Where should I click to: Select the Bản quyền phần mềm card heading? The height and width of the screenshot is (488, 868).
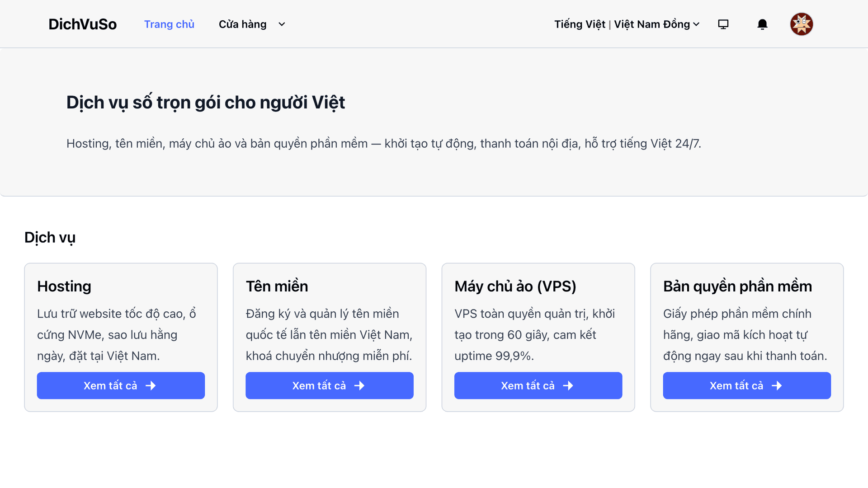[x=737, y=286]
